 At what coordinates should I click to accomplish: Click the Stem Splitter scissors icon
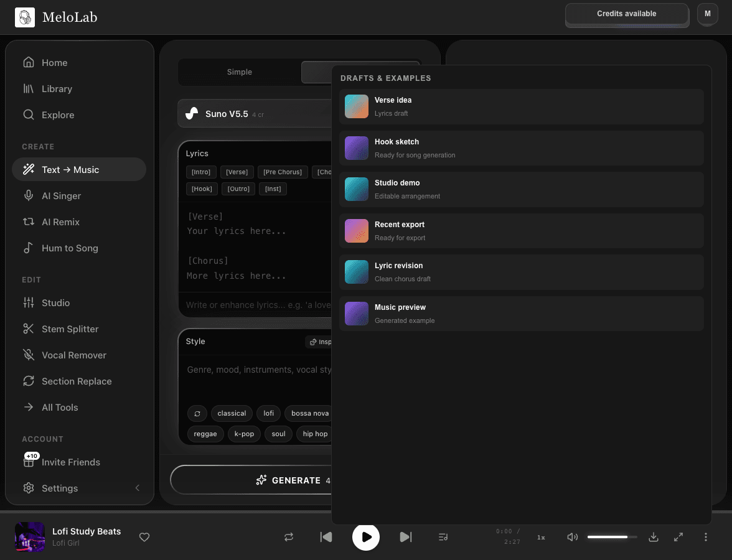[29, 329]
